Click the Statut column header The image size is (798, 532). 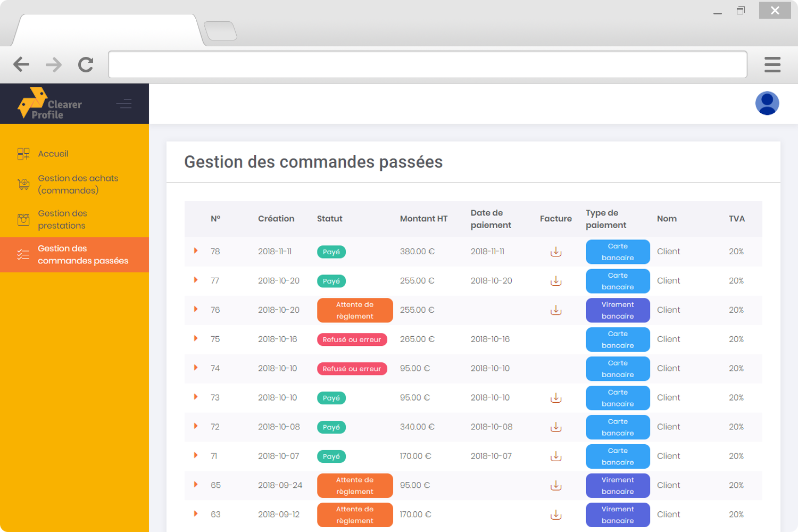330,219
